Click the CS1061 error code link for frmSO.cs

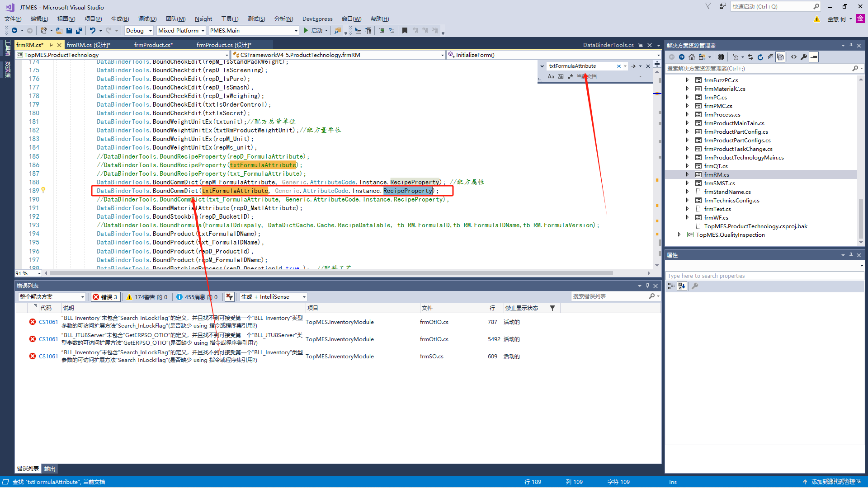pyautogui.click(x=48, y=357)
